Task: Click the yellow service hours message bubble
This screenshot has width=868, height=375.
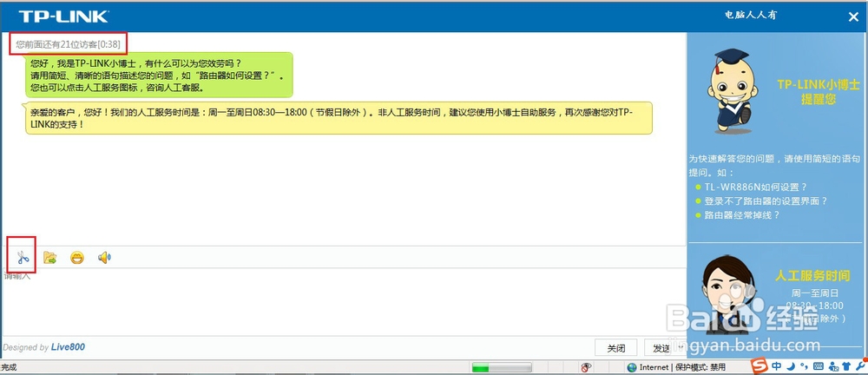Action: [338, 117]
